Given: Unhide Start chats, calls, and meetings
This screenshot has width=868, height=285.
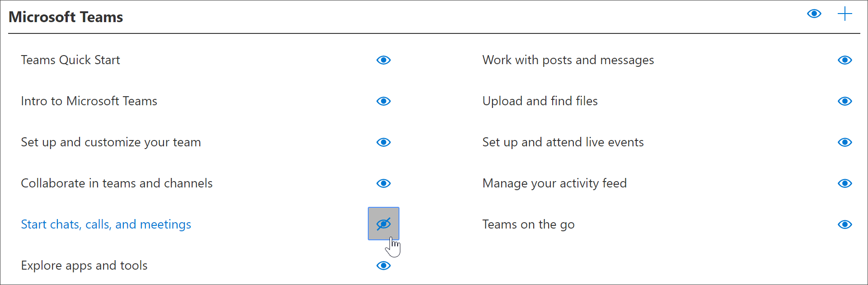Looking at the screenshot, I should point(384,224).
